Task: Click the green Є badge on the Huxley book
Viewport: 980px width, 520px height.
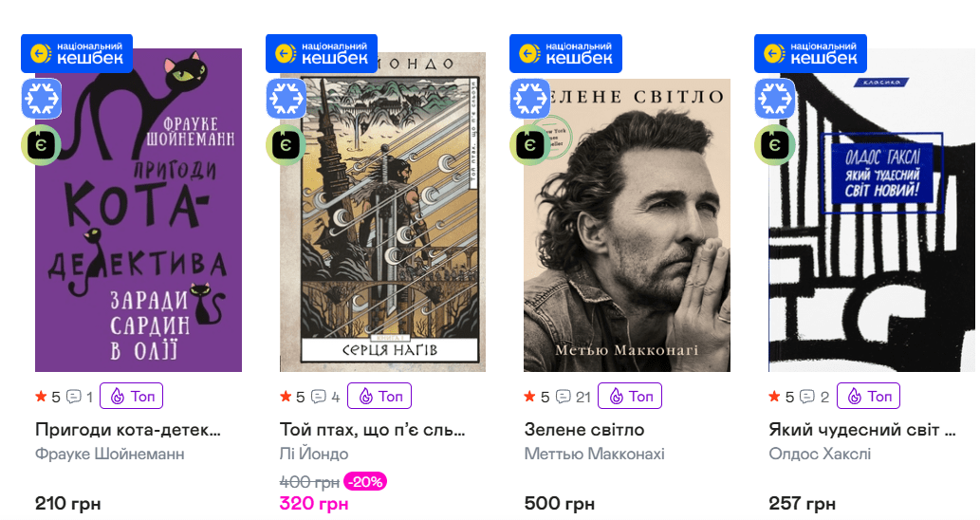Action: tap(774, 144)
